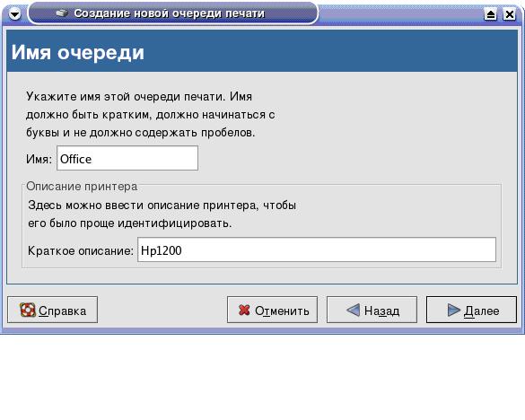Click the text starting Укажите имя этой очереди

151,115
